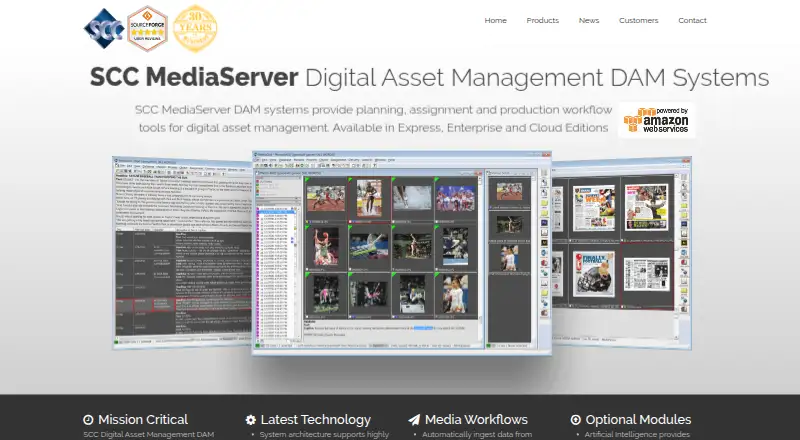Click the 'SCC Digital Asset Management DAM' text
Viewport: 800px width, 440px height.
(149, 435)
